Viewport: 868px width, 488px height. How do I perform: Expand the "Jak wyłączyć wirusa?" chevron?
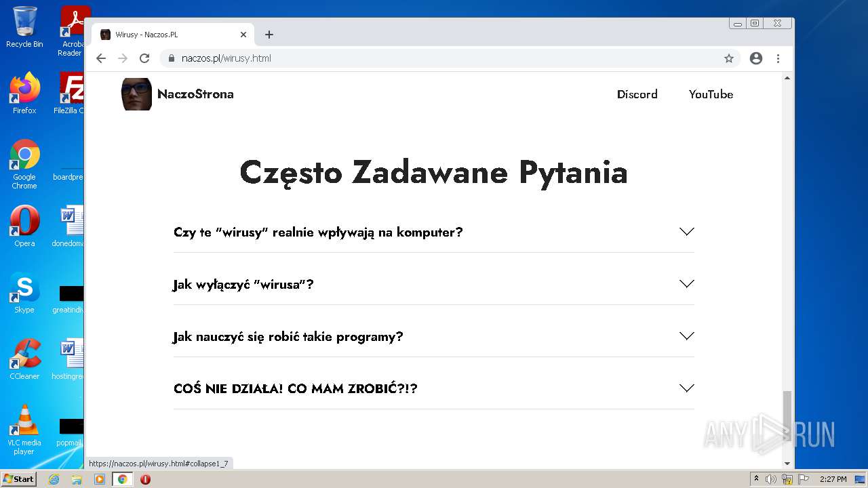pos(687,284)
